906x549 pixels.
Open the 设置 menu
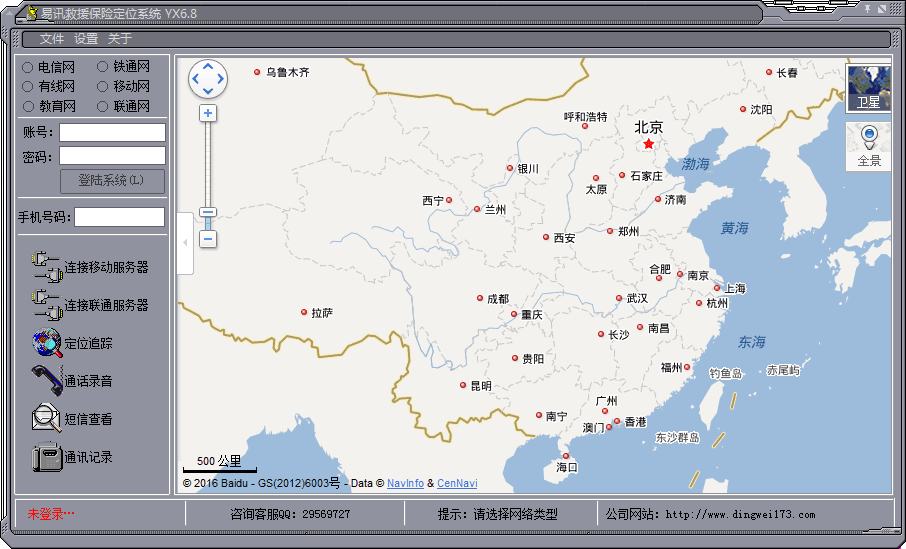click(86, 39)
